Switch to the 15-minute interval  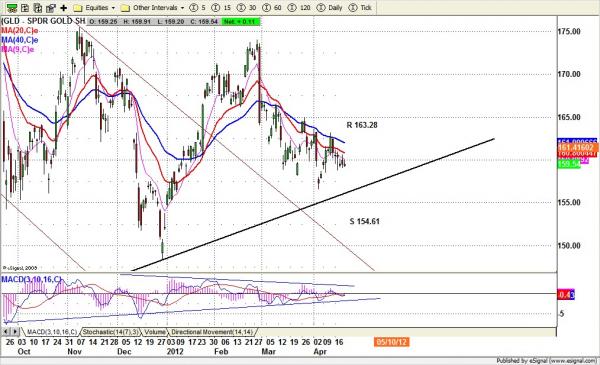click(221, 7)
